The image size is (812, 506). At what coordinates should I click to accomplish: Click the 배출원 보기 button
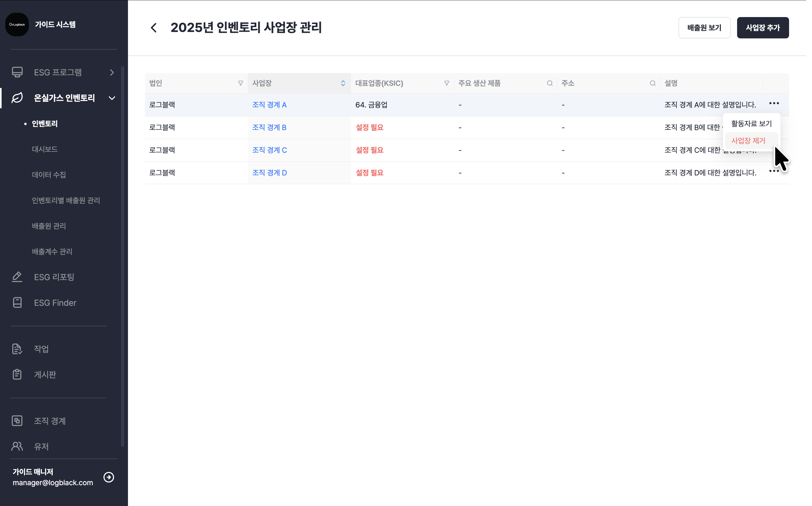[704, 28]
